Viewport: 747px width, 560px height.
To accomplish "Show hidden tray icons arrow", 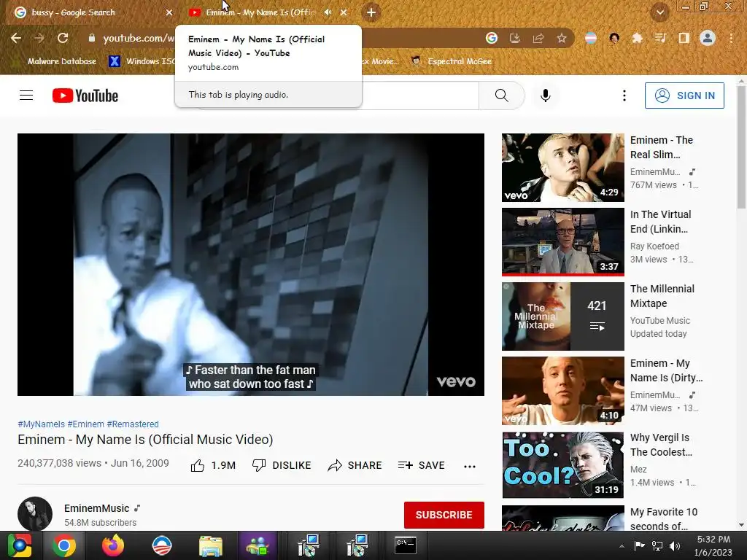I will tap(622, 546).
